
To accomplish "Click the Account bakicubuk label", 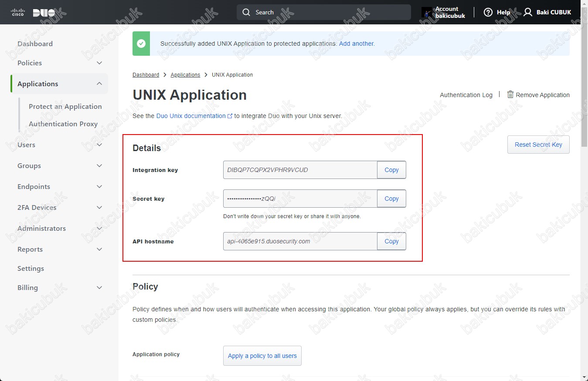I will (450, 12).
